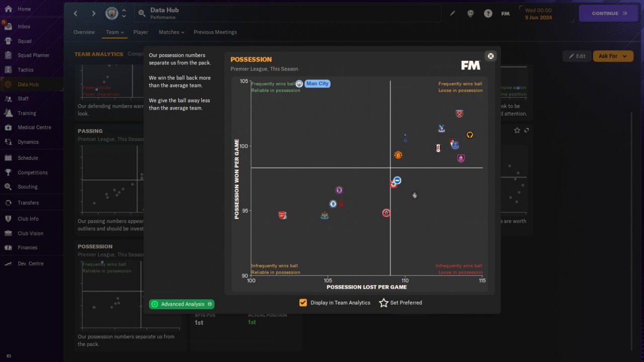Image resolution: width=644 pixels, height=362 pixels.
Task: Select the Burnley badge on the chart
Action: coord(460,158)
